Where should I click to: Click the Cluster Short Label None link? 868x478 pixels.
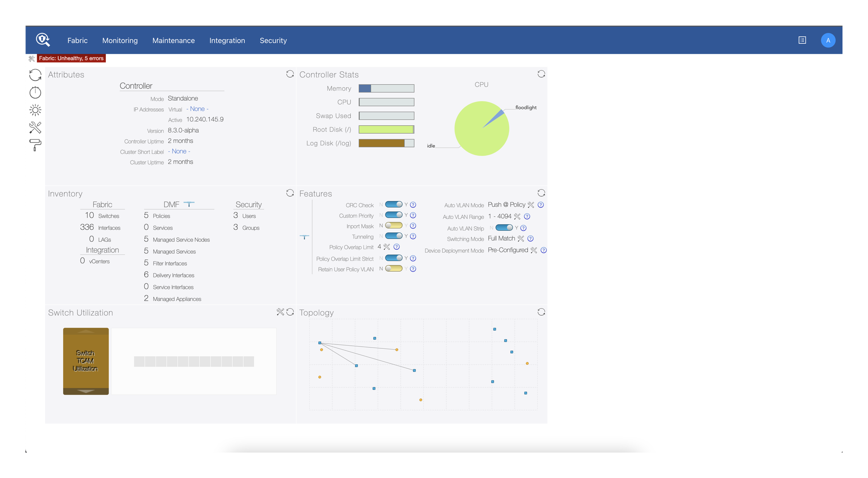(x=179, y=151)
